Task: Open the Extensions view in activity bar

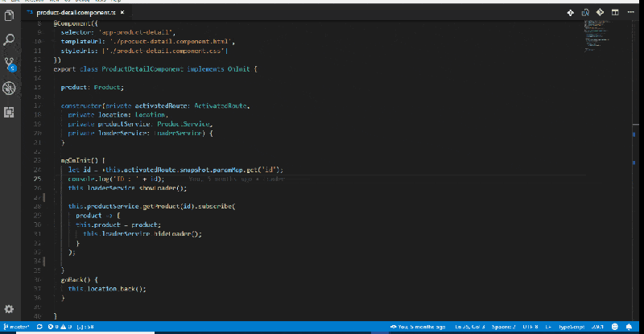Action: [x=9, y=112]
